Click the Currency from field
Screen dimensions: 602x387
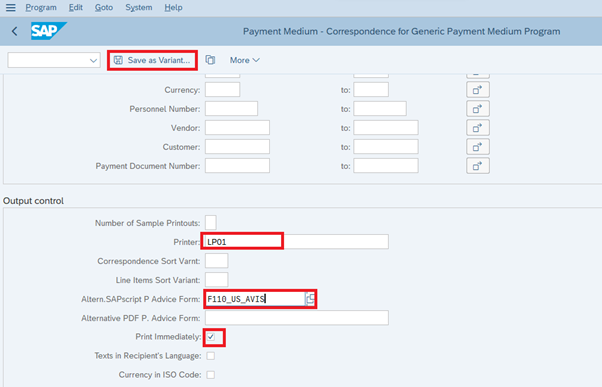pos(222,89)
